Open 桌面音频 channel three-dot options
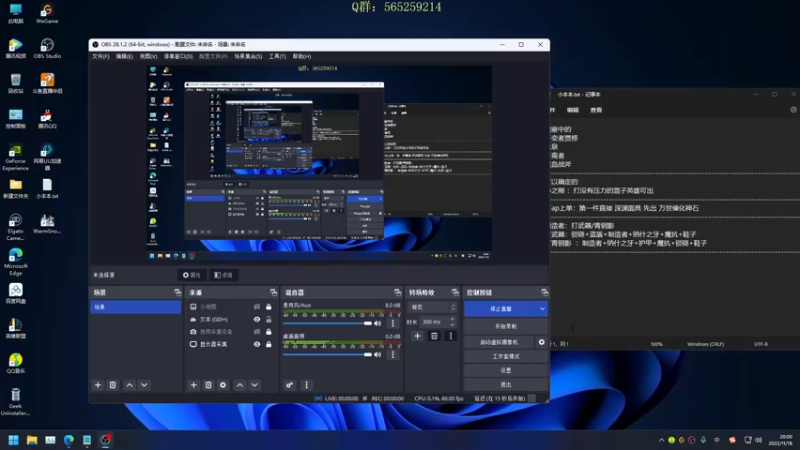800x450 pixels. [x=393, y=355]
